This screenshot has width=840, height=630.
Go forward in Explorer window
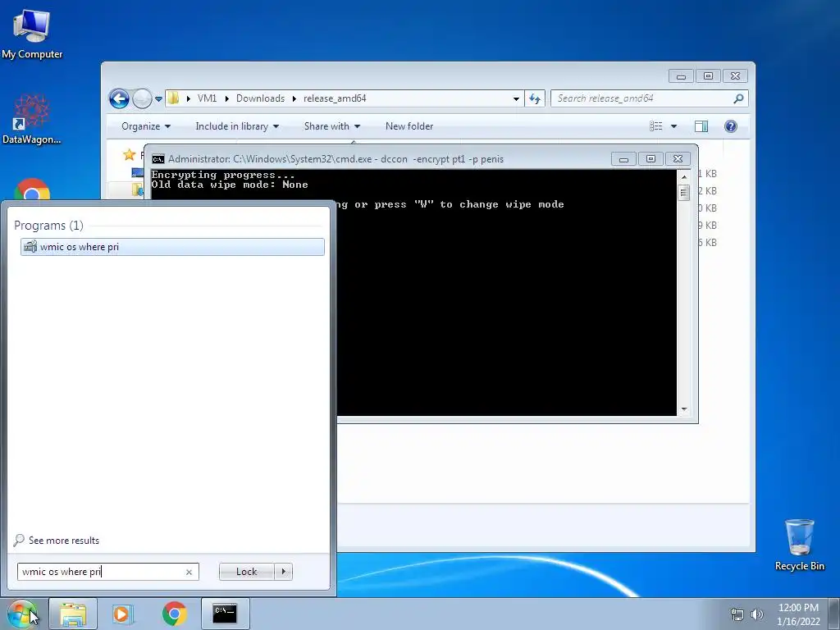(x=142, y=98)
